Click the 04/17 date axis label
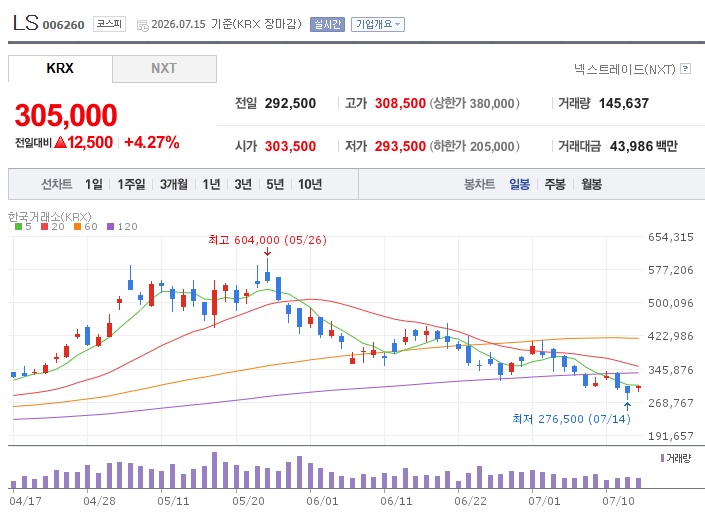Screen dimensions: 705x515 25,501
